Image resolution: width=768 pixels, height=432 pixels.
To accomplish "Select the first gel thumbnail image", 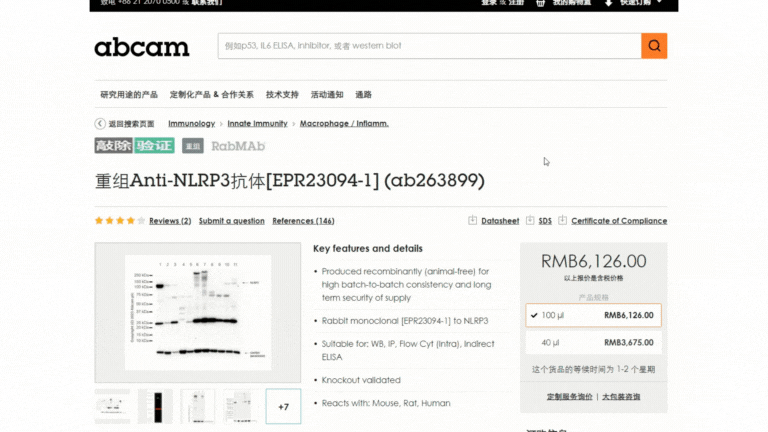I will 112,406.
